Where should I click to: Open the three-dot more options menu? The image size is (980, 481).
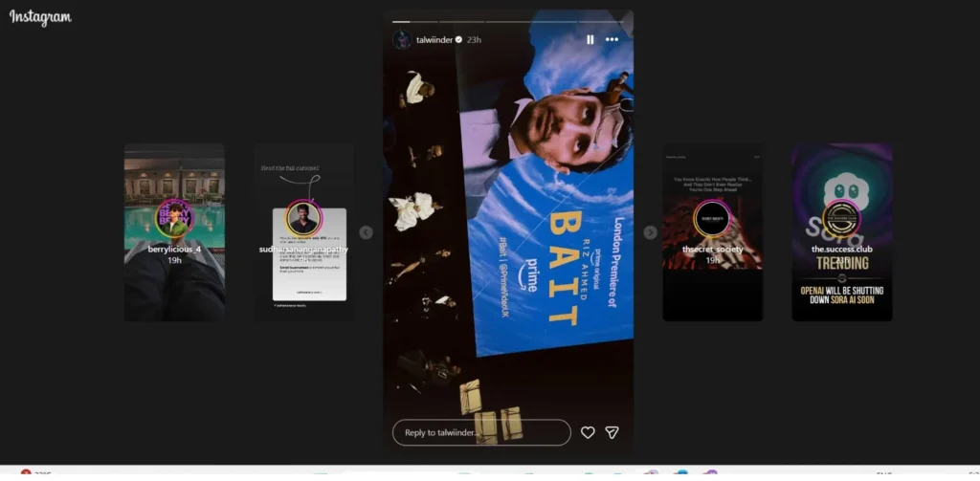[612, 39]
